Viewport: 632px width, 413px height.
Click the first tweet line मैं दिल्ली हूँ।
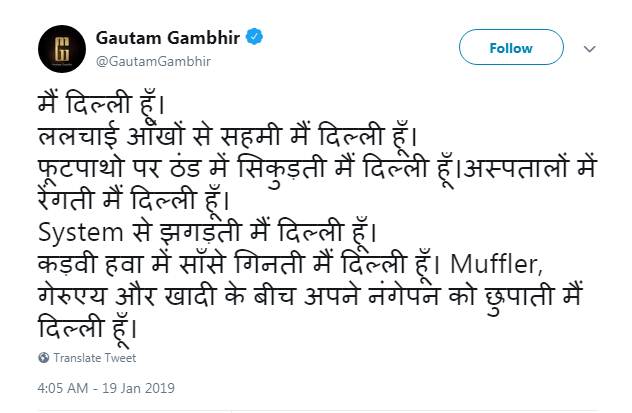click(99, 104)
